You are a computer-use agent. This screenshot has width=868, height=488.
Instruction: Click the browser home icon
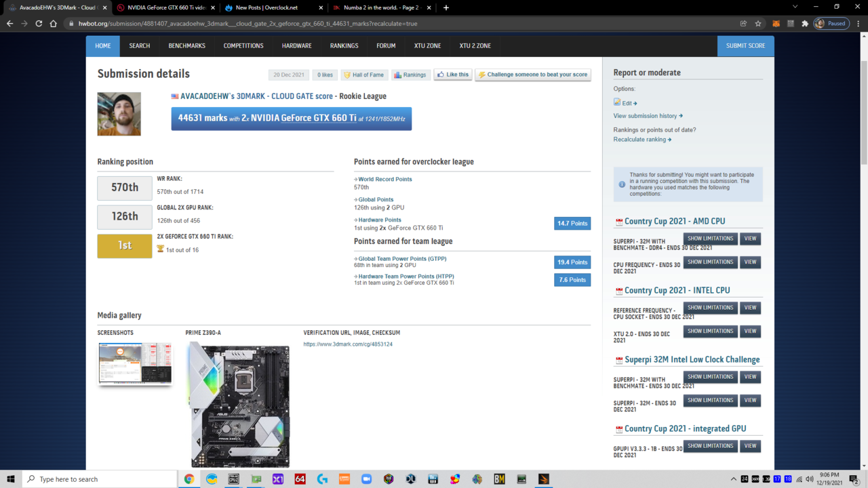54,24
